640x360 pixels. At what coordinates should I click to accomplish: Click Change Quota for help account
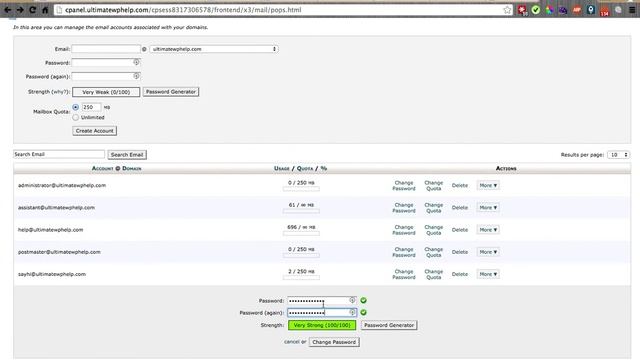click(433, 230)
